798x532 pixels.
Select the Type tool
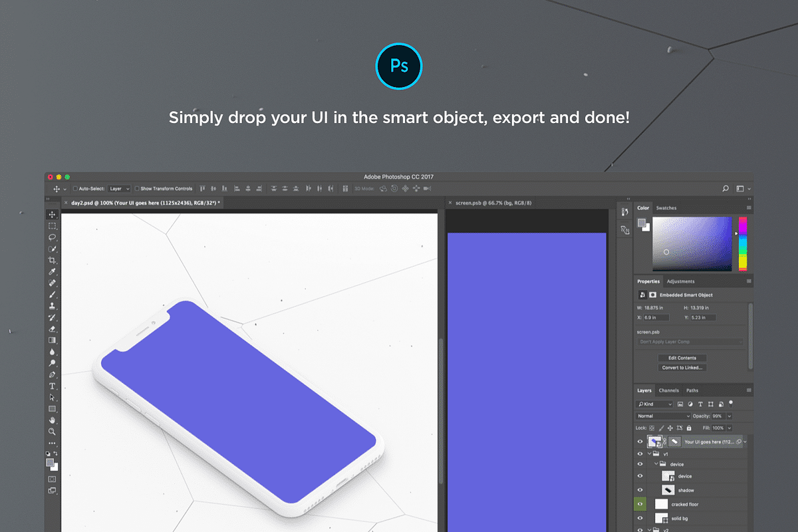52,386
